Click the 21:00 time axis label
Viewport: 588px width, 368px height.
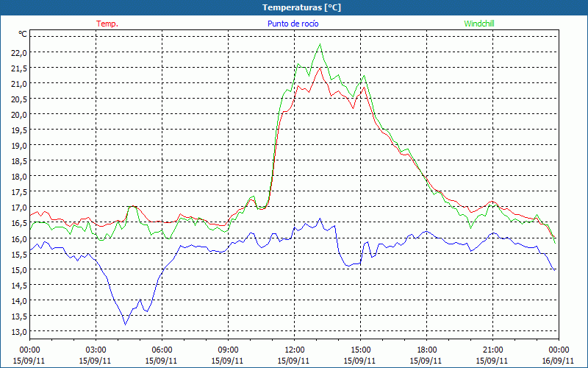(492, 350)
